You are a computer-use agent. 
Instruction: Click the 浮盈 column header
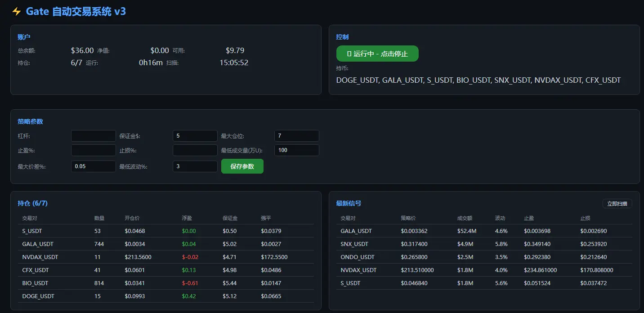coord(187,218)
